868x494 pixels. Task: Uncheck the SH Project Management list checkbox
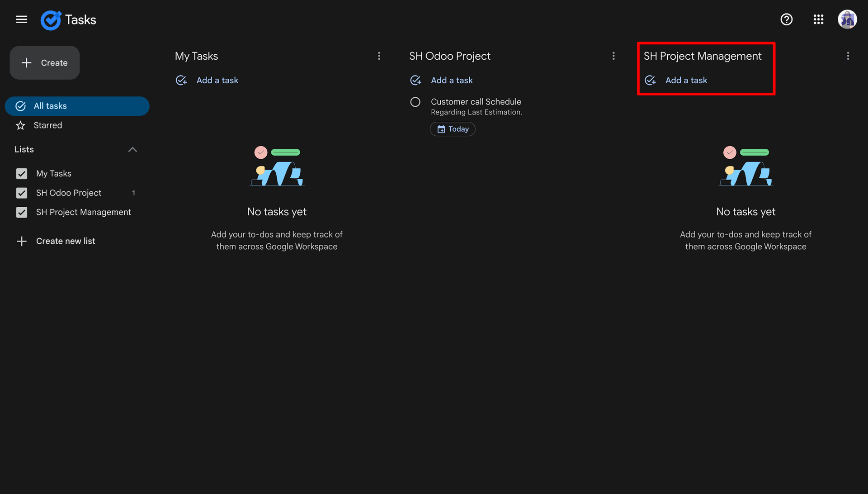(22, 213)
